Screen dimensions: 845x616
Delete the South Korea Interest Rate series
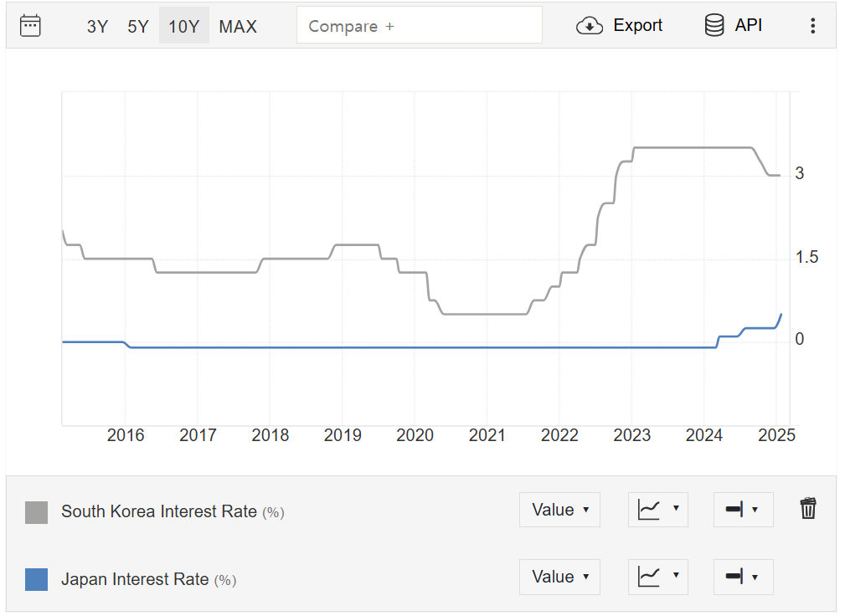pos(808,508)
